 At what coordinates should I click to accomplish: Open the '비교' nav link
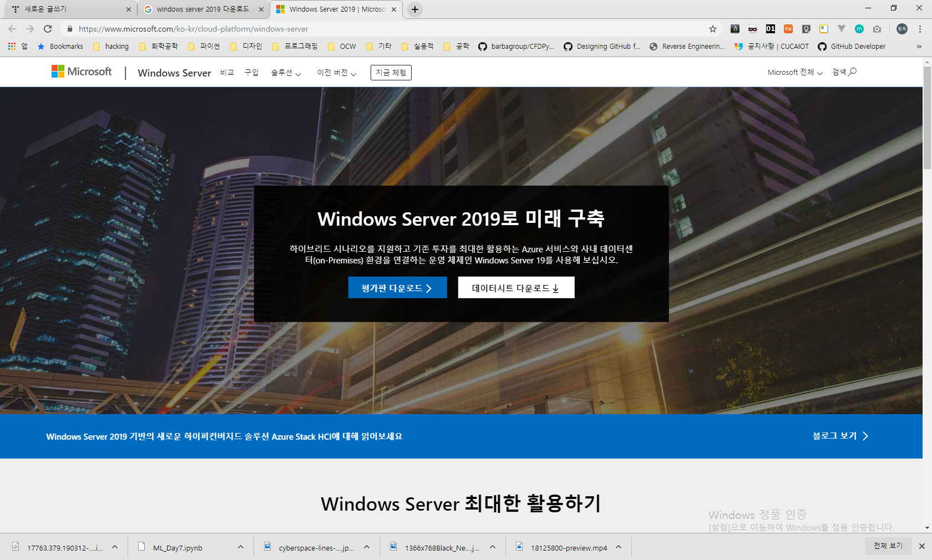click(227, 73)
